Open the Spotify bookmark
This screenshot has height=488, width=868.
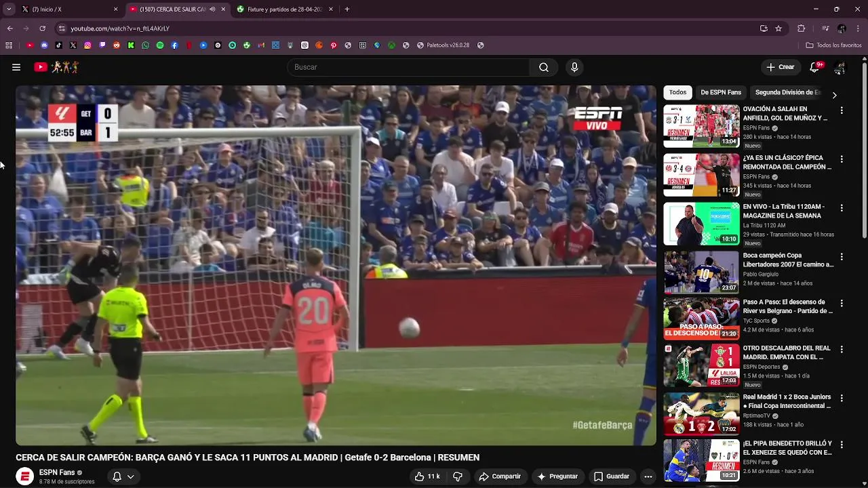(160, 45)
